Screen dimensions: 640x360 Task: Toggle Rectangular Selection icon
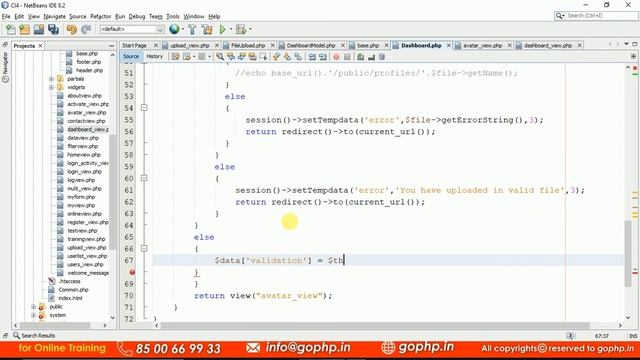click(263, 57)
